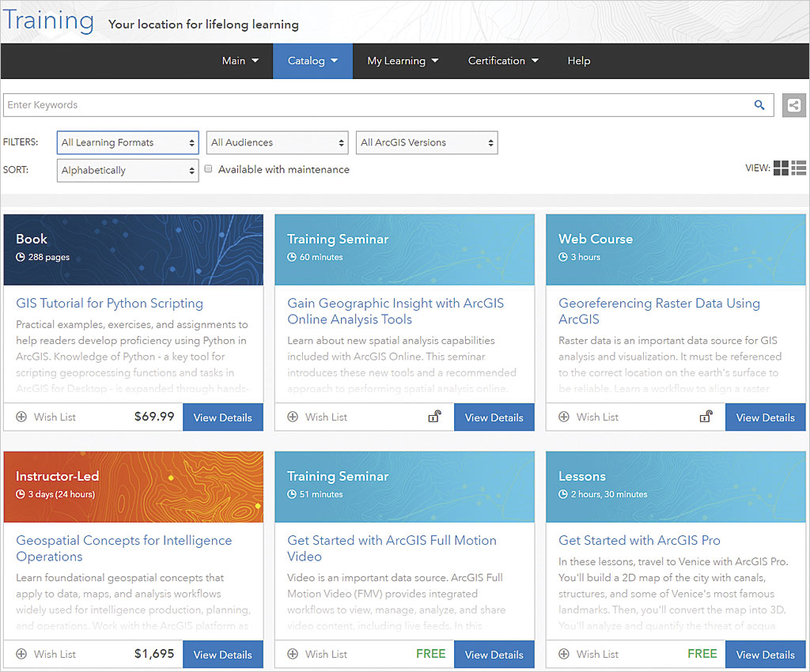Viewport: 810px width, 672px height.
Task: Click the clock icon beside 2 hours, 30 minutes
Action: coord(562,494)
